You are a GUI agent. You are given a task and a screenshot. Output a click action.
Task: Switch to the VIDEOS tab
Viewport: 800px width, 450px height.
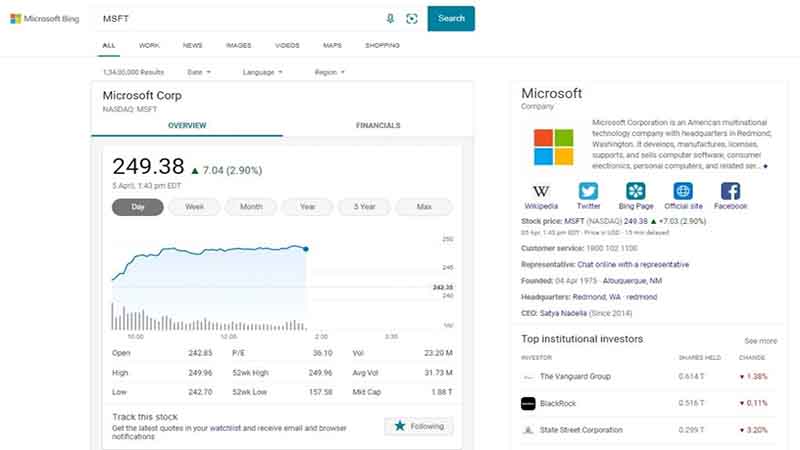pyautogui.click(x=287, y=45)
